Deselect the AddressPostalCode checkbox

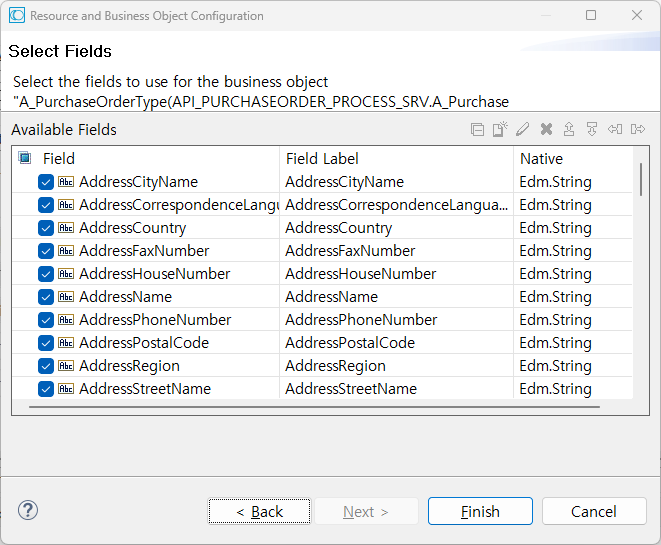[x=46, y=343]
